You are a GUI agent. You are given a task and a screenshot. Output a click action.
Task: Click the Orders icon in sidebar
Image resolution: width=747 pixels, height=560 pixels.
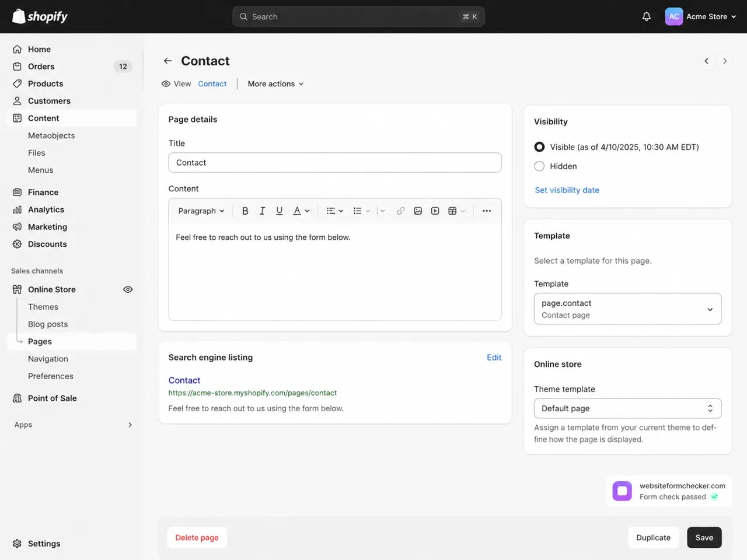(x=18, y=66)
